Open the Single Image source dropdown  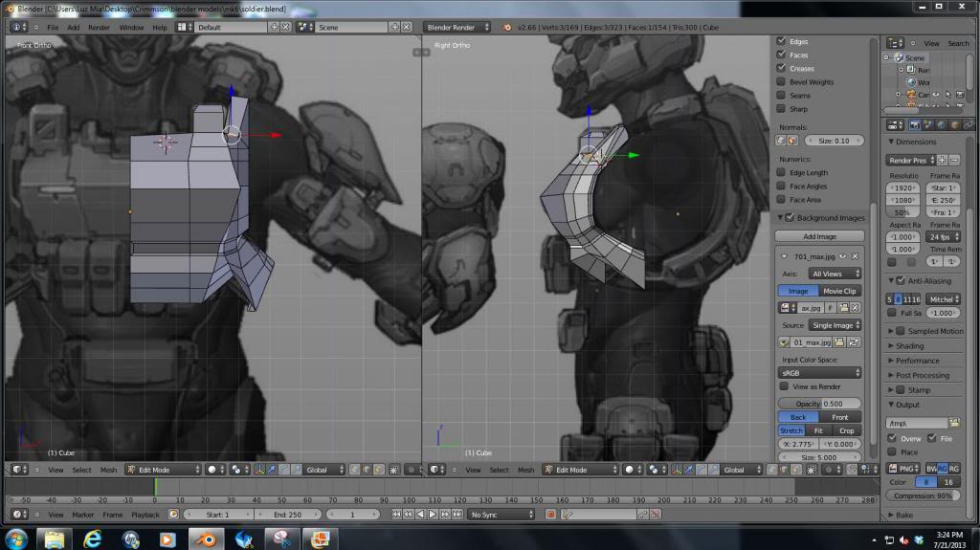pos(835,325)
